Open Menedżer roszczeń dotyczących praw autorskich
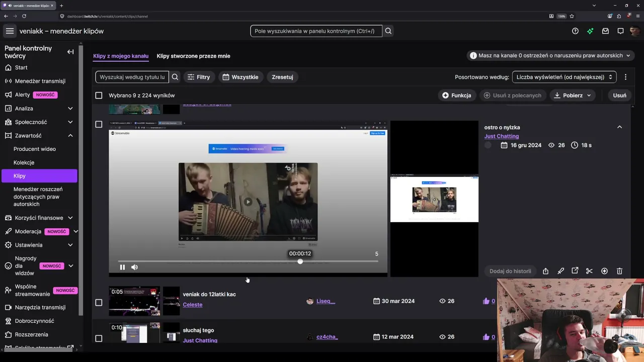 pyautogui.click(x=39, y=197)
